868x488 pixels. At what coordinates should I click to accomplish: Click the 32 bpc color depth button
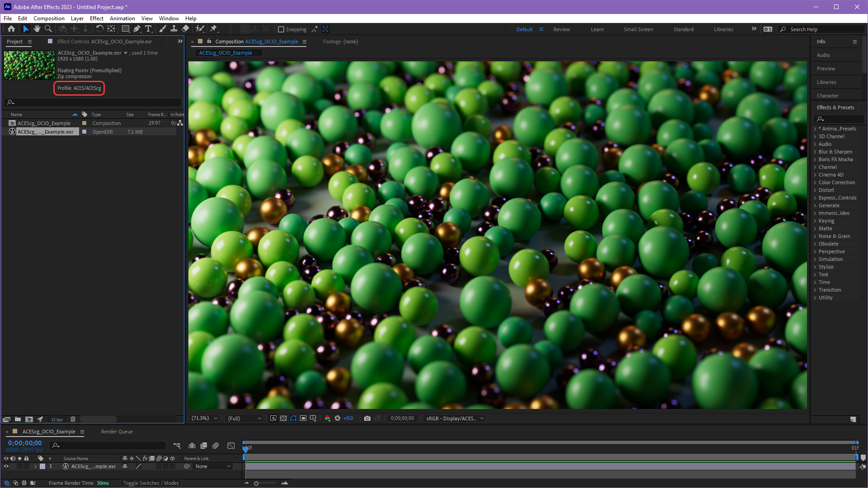point(57,419)
